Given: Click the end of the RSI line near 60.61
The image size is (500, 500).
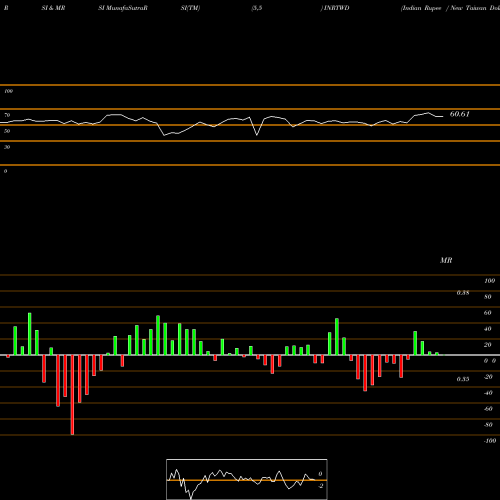Looking at the screenshot, I should click(443, 116).
